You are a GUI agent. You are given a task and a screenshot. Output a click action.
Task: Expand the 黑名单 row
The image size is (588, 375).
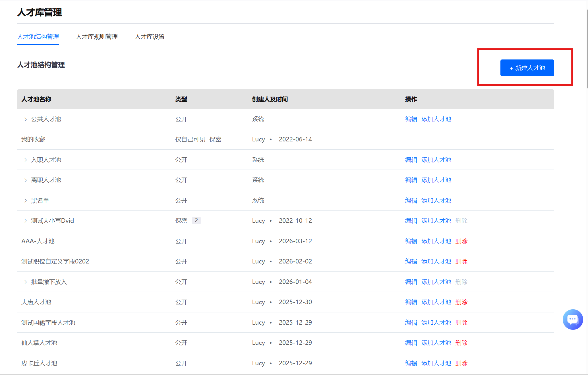click(26, 201)
